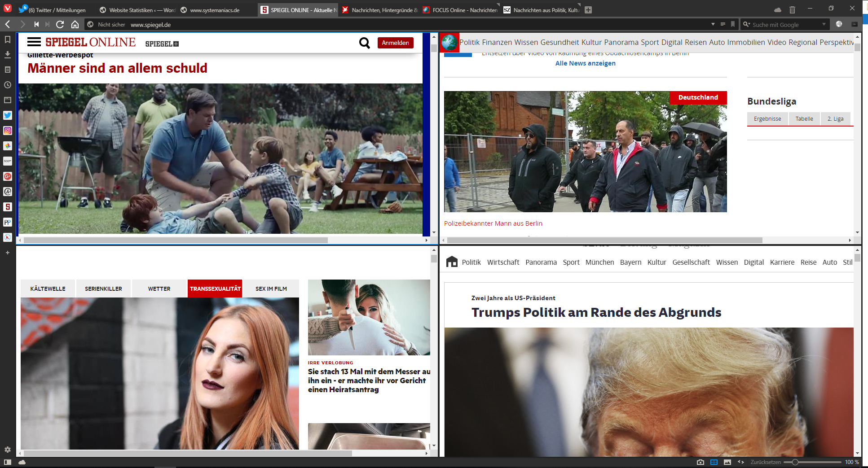Click the red Anmelden button
This screenshot has width=868, height=468.
pyautogui.click(x=395, y=43)
